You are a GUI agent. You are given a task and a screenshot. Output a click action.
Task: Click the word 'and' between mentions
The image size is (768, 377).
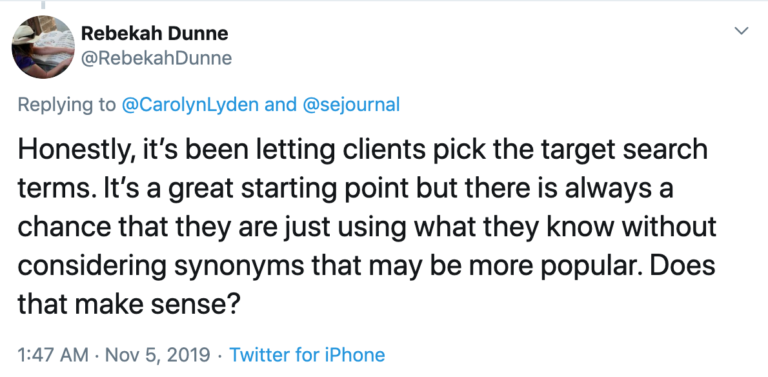(281, 104)
